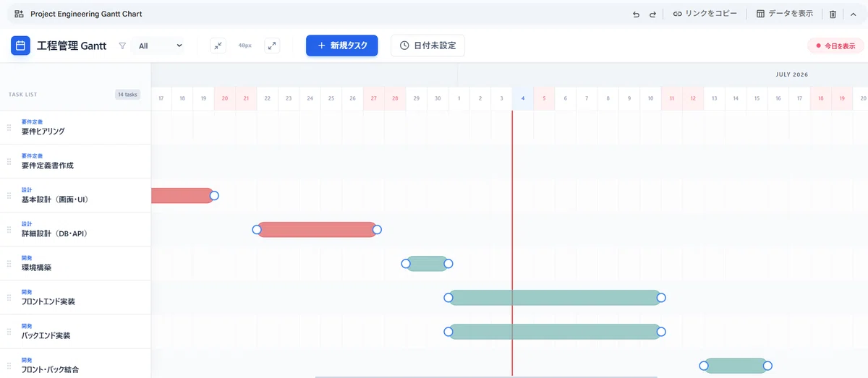This screenshot has width=868, height=378.
Task: Click the horizontal scrollbar at chart bottom
Action: [486, 377]
